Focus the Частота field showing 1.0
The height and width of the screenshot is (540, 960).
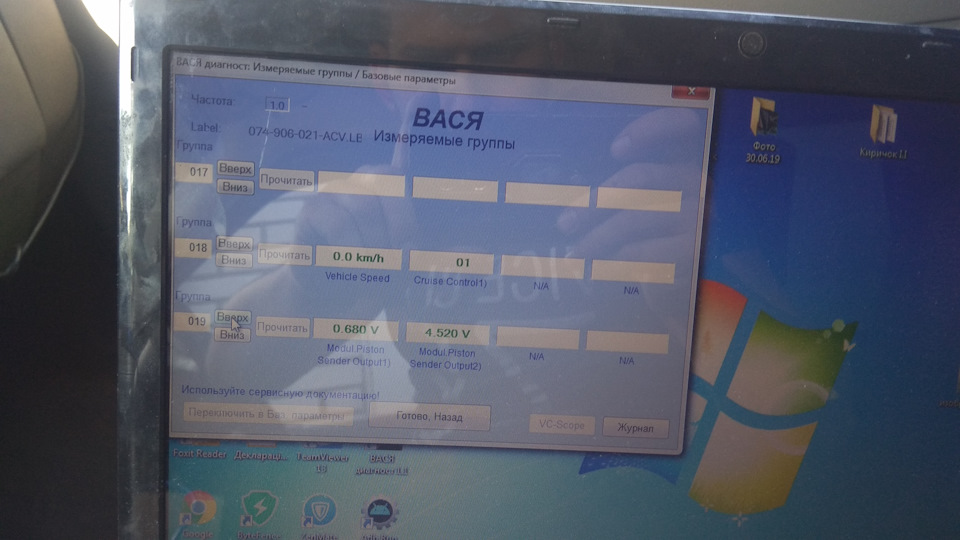point(277,105)
